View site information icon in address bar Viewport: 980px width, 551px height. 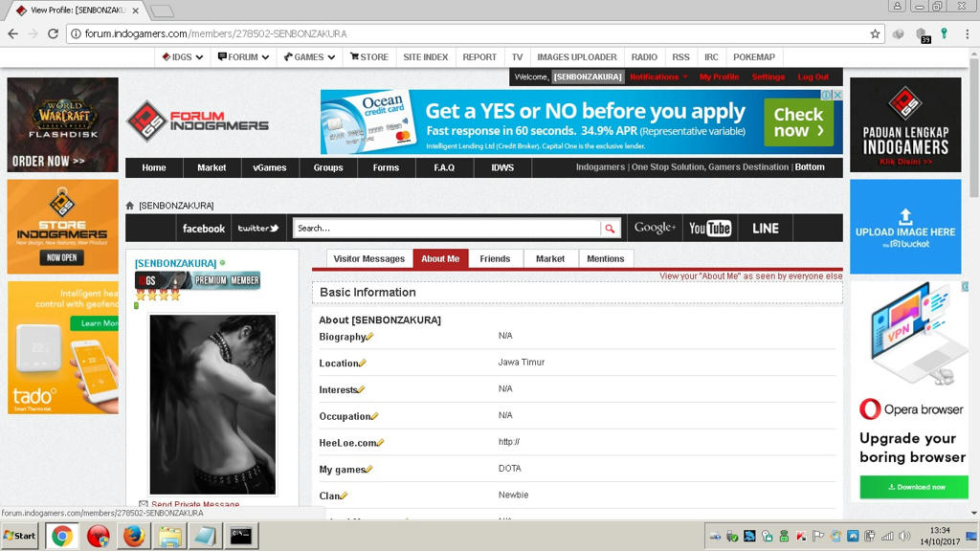coord(76,33)
